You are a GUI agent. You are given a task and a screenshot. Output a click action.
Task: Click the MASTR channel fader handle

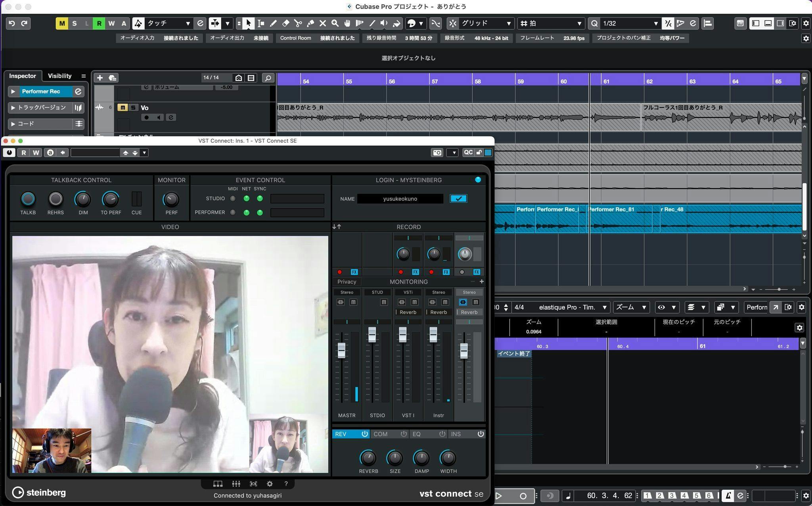(x=341, y=351)
